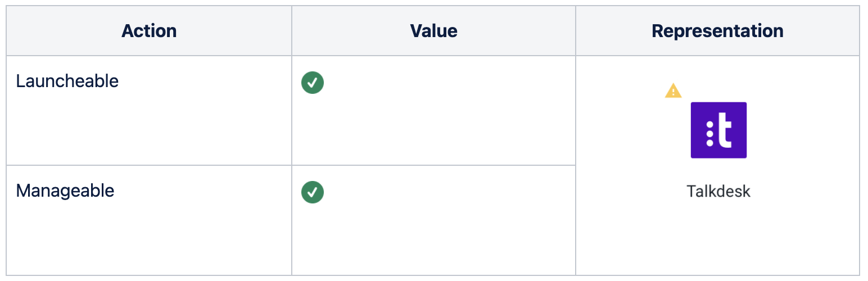This screenshot has height=281, width=868.
Task: Click blank space right of the Talkdesk logo
Action: pyautogui.click(x=804, y=130)
